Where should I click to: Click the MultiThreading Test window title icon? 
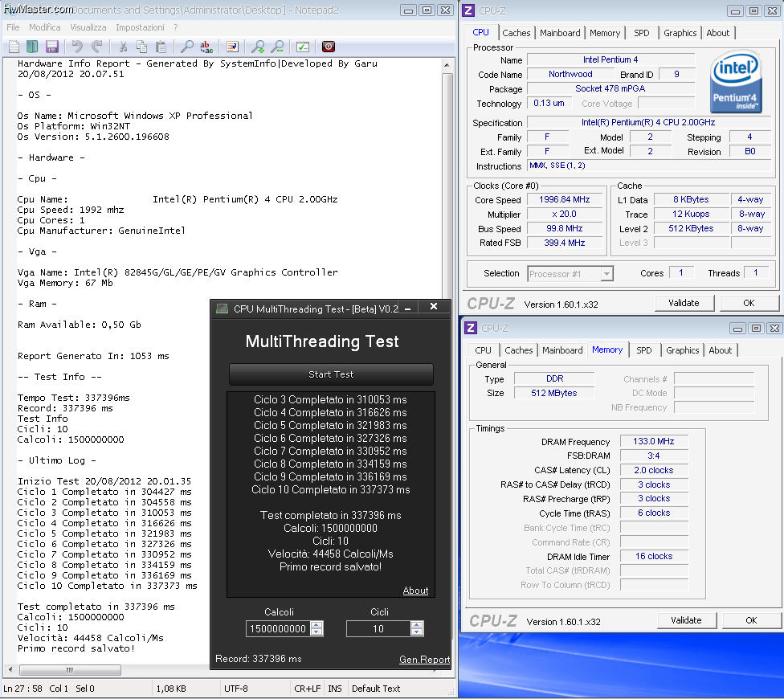[x=222, y=309]
